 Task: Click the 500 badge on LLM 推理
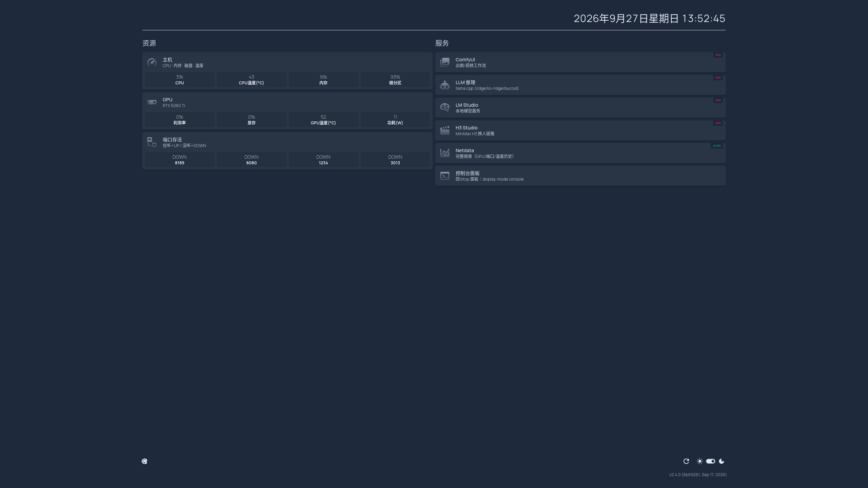click(x=718, y=78)
